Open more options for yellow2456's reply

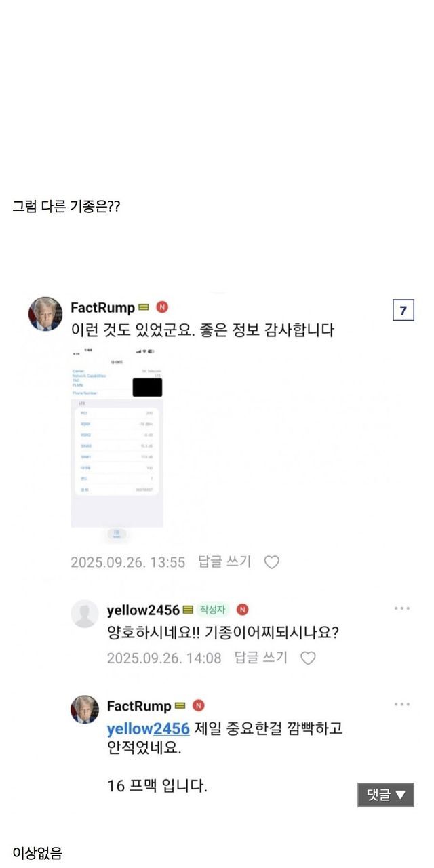pos(402,608)
